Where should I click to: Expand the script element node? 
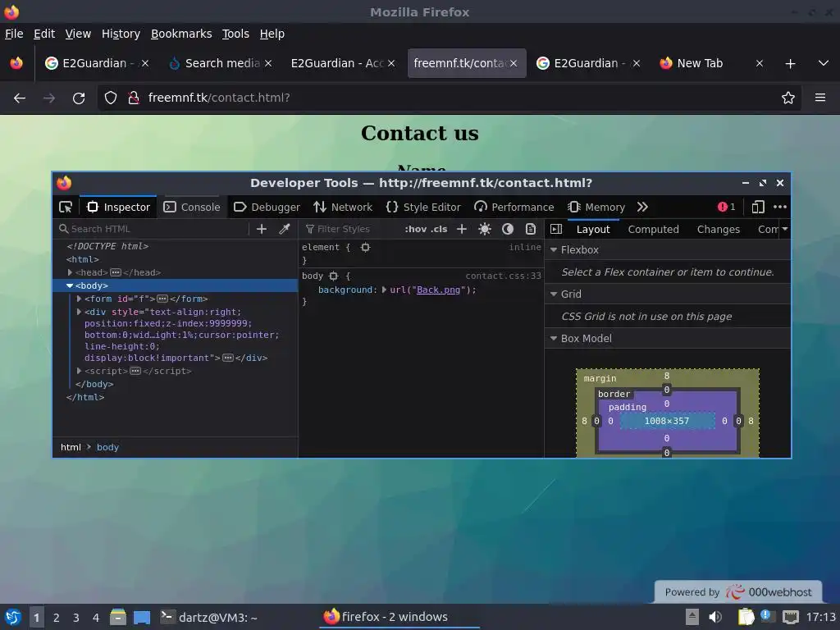[79, 371]
